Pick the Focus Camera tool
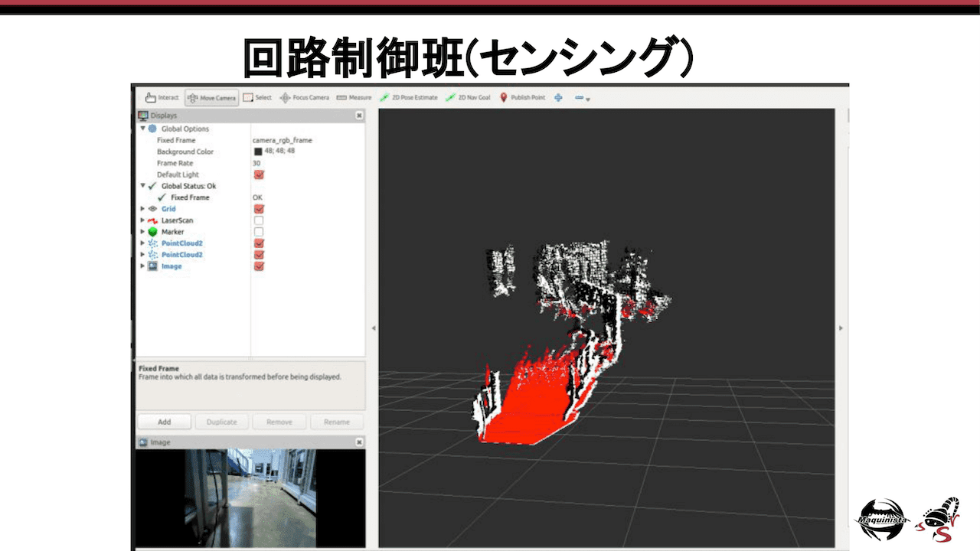Screen dimensions: 980x551 tap(305, 98)
